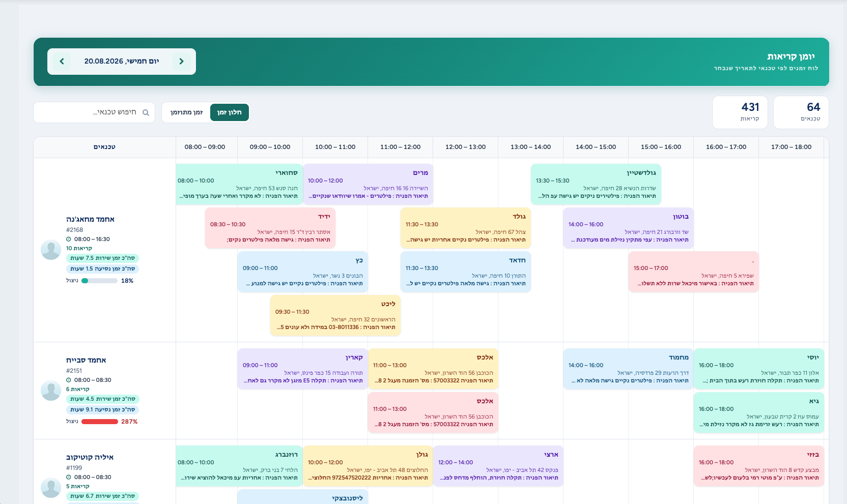
Task: Open the בוטון 14:00–16:00 call card
Action: pos(629,228)
